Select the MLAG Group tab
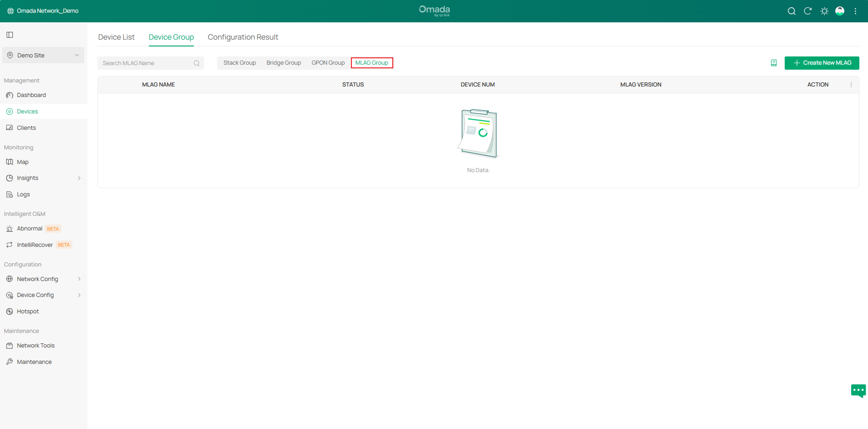This screenshot has width=868, height=429. 372,63
